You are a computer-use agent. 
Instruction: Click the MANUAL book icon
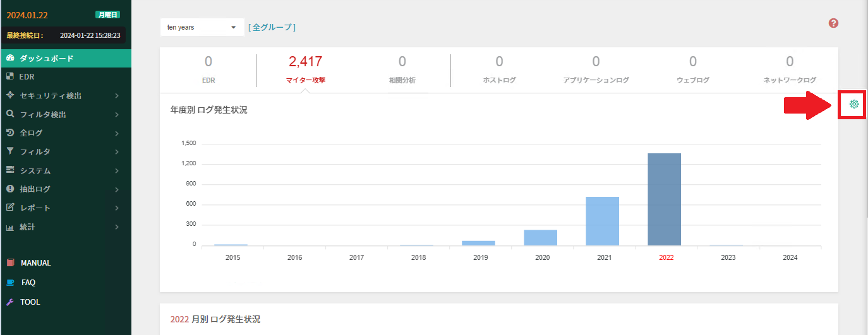click(10, 263)
